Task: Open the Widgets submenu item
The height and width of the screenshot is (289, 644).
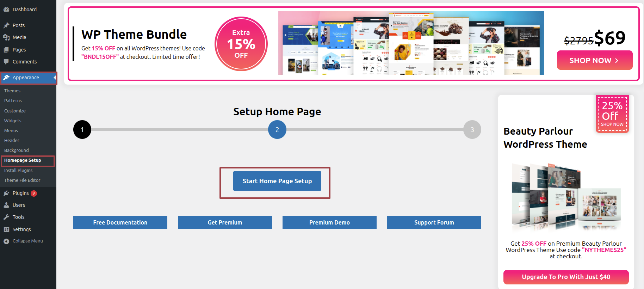Action: [13, 121]
